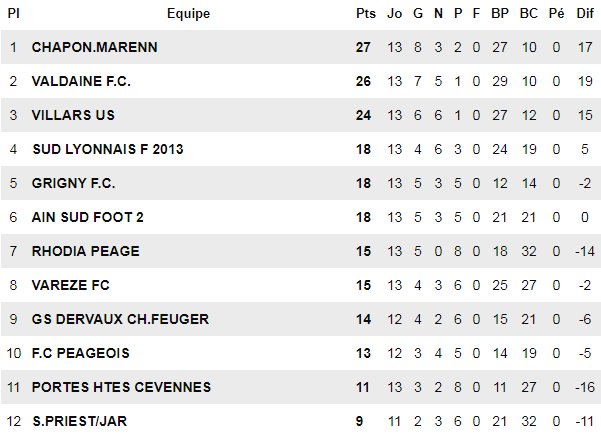This screenshot has height=439, width=601.
Task: Open VILLARS US team entry
Action: pyautogui.click(x=73, y=115)
